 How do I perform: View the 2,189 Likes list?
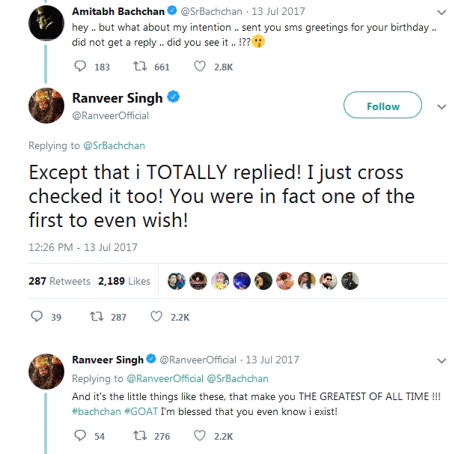click(124, 281)
